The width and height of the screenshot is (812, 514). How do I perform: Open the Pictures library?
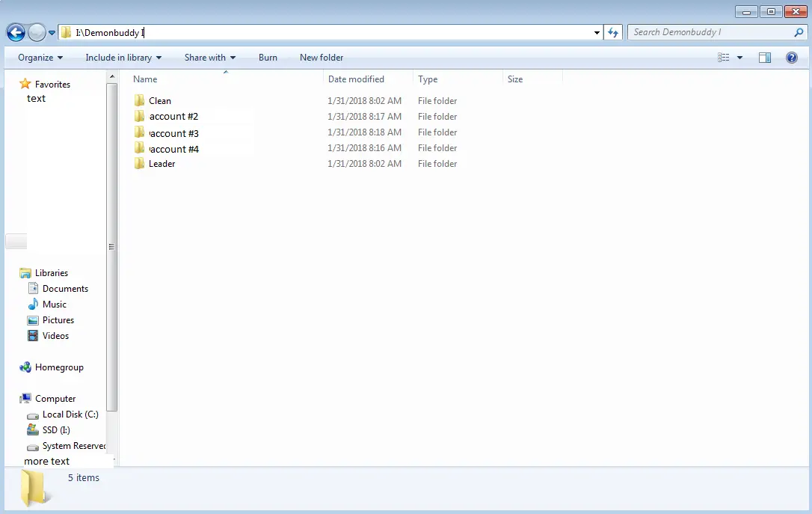pyautogui.click(x=58, y=320)
